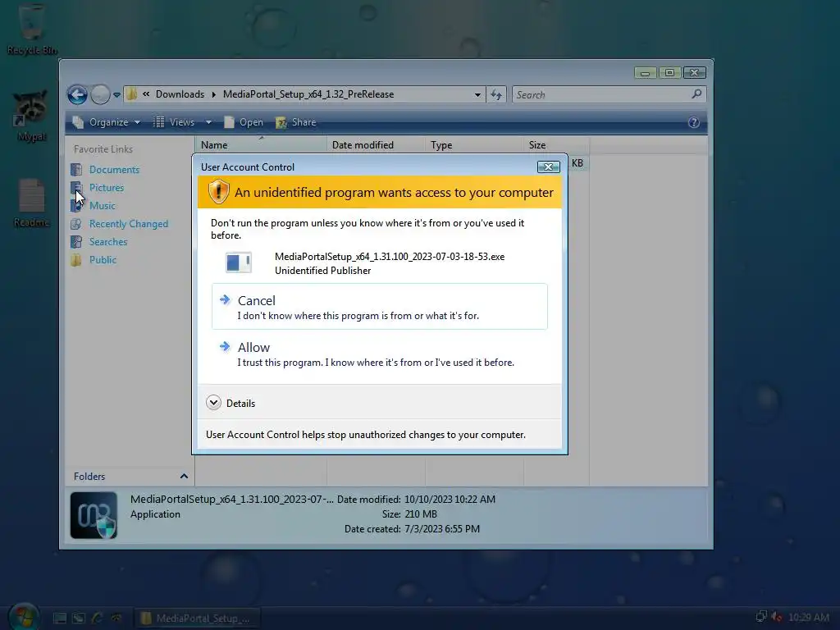
Task: Open Searches in Favorite Links
Action: pyautogui.click(x=108, y=242)
